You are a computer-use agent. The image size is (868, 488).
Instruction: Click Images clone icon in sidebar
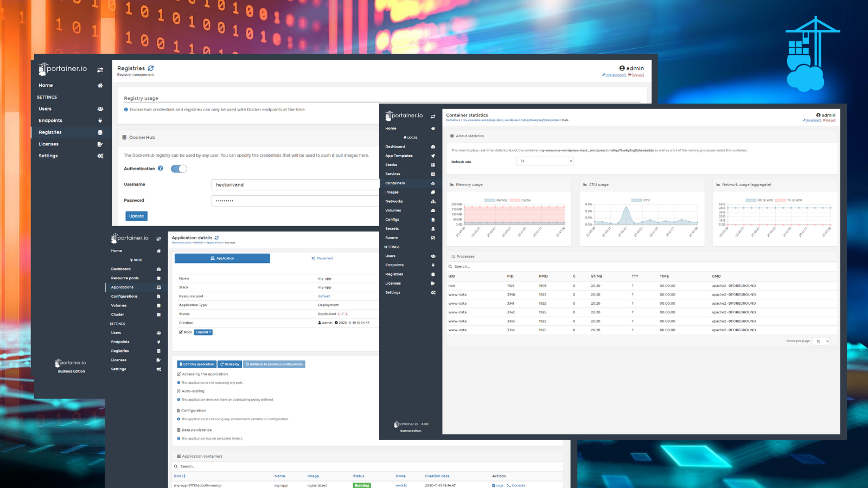coord(433,192)
